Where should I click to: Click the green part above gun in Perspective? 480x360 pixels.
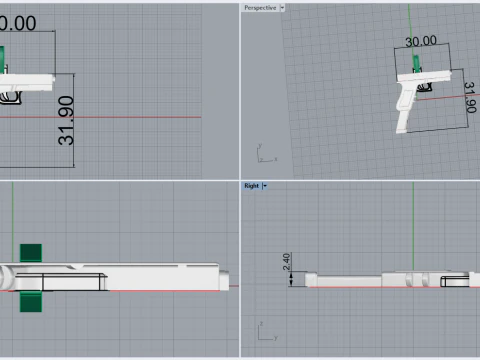tap(416, 63)
